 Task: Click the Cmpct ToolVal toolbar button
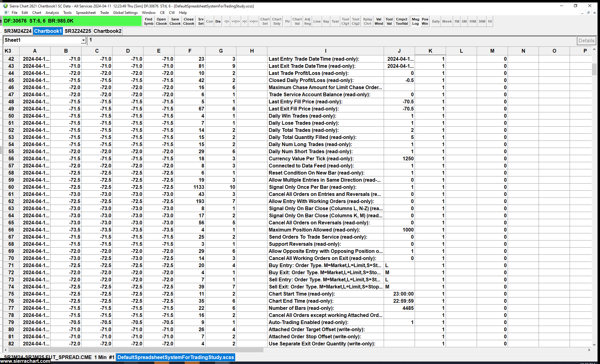tap(402, 21)
